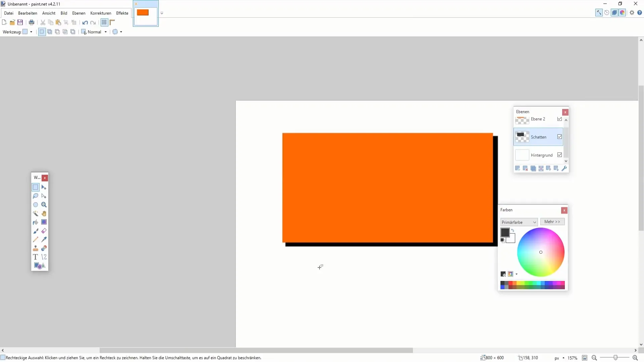Select the Color Picker tool
This screenshot has height=362, width=644.
[x=44, y=240]
